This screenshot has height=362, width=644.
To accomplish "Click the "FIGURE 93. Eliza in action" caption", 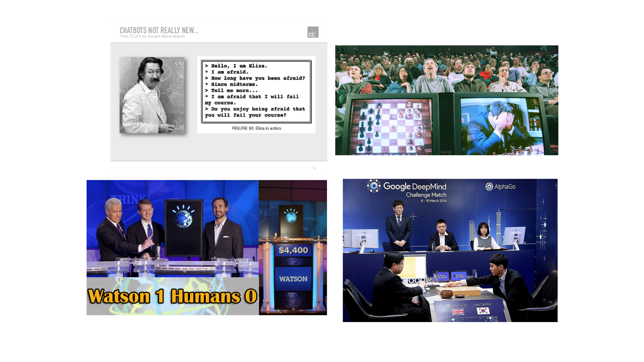I will [256, 128].
